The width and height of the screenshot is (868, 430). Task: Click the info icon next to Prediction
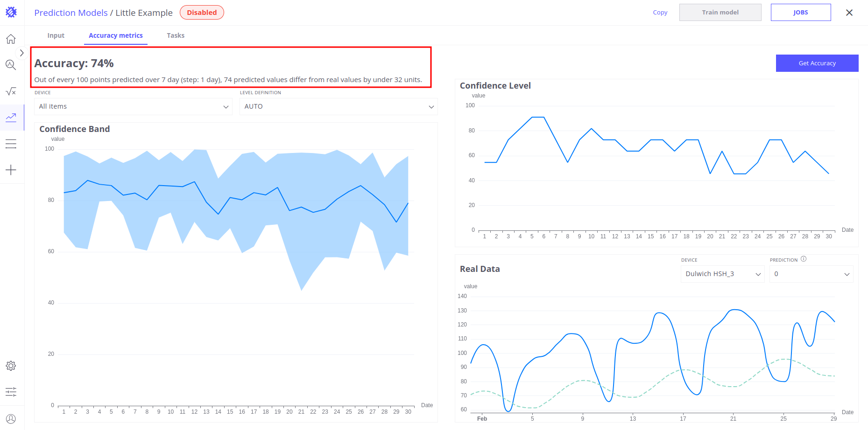pyautogui.click(x=804, y=259)
